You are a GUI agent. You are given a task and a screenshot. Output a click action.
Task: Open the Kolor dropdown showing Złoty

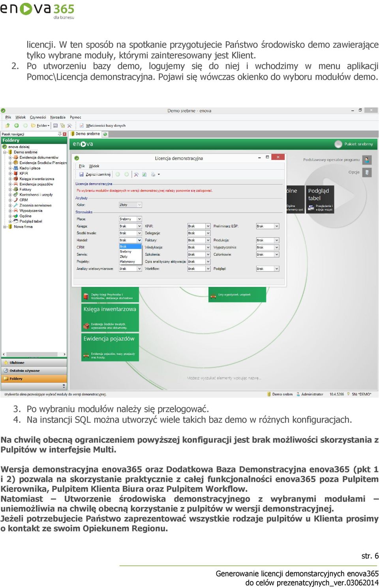tap(130, 205)
